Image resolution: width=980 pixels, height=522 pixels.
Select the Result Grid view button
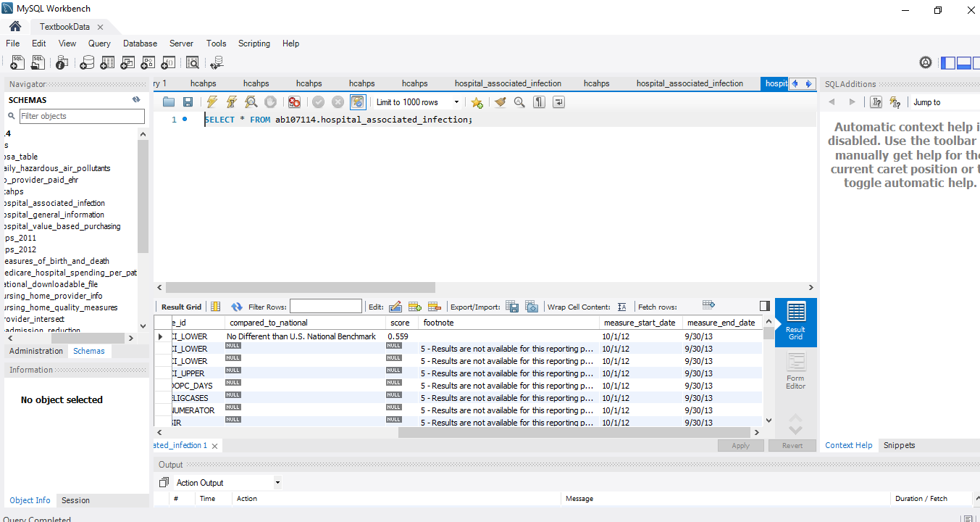tap(795, 322)
